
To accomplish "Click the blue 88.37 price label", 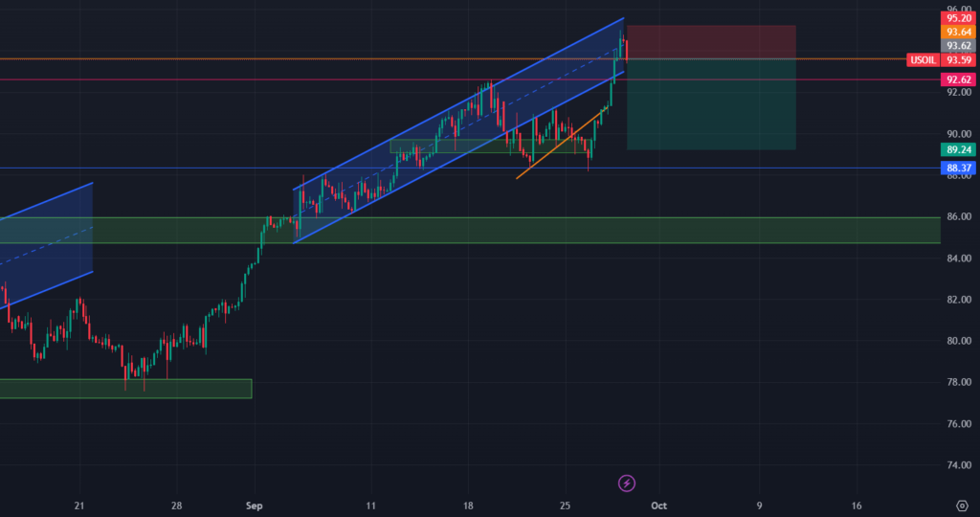I will pos(958,168).
